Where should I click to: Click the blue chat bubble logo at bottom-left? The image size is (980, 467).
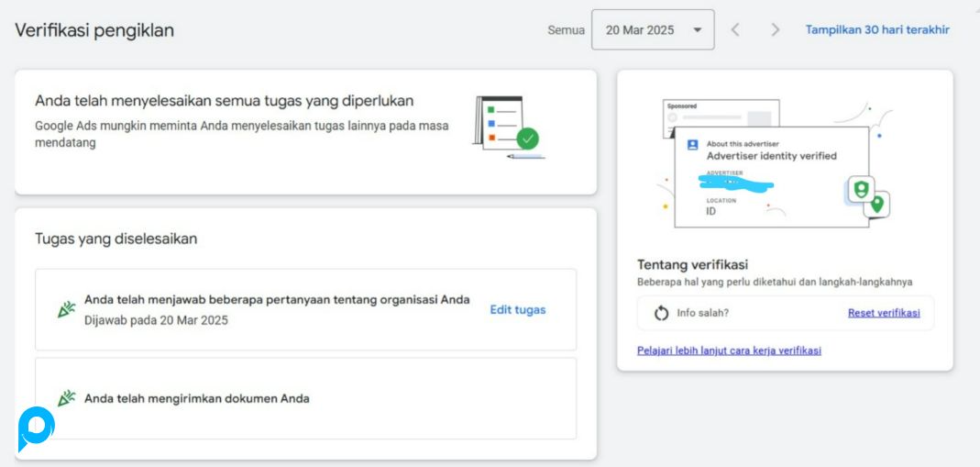36,428
